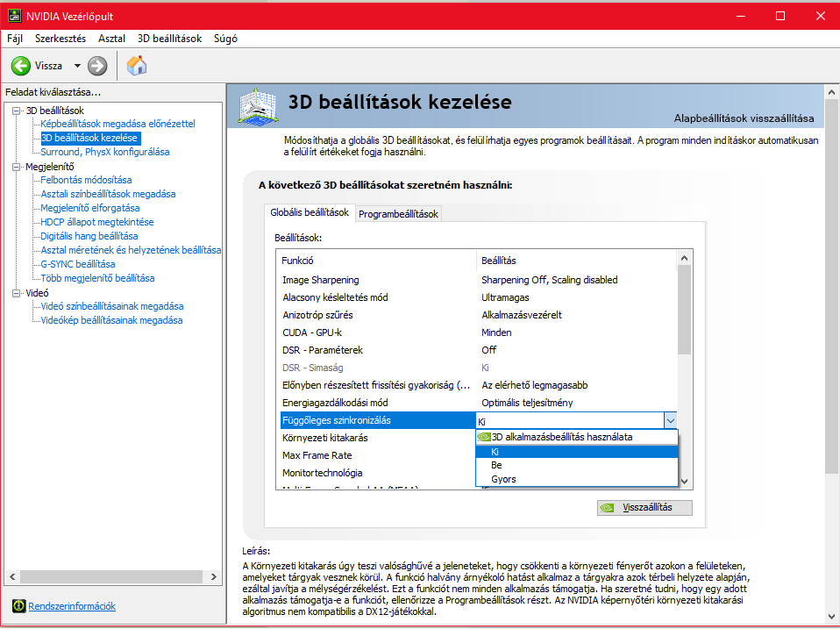Select the Monitortechnológia row
This screenshot has width=840, height=629.
378,473
